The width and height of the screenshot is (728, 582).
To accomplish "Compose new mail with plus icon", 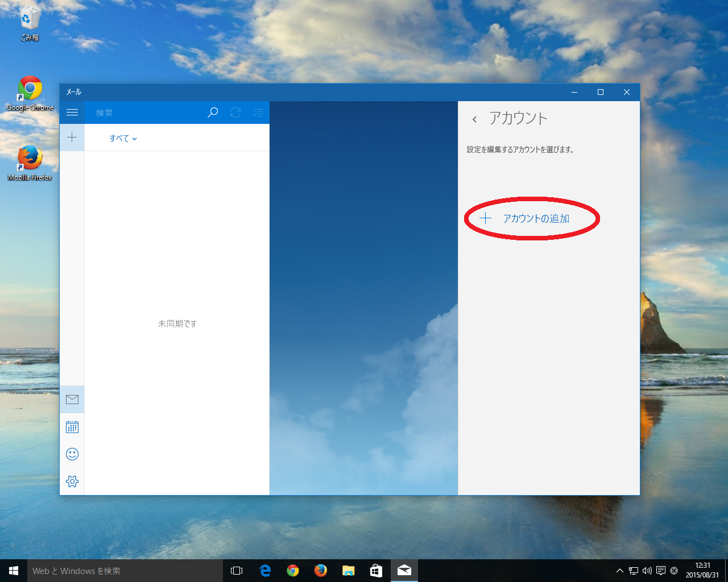I will click(72, 138).
